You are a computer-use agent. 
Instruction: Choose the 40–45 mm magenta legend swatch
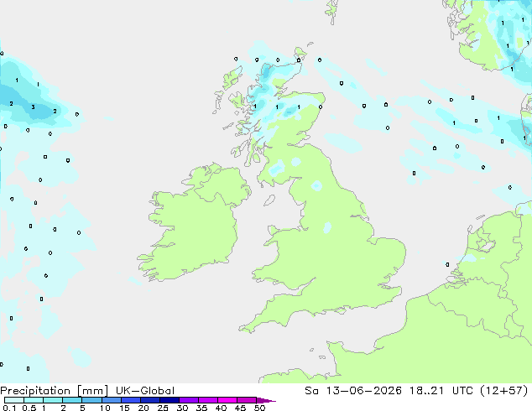(227, 400)
